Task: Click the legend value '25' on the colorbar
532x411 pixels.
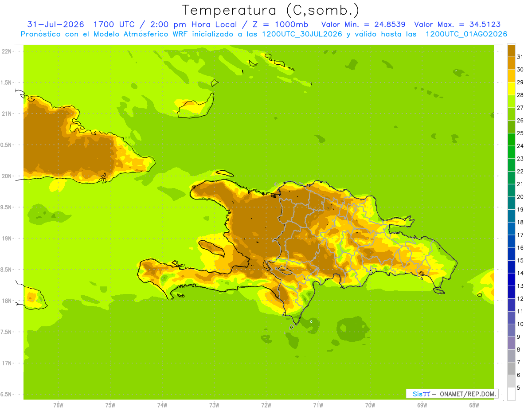Action: tap(520, 133)
